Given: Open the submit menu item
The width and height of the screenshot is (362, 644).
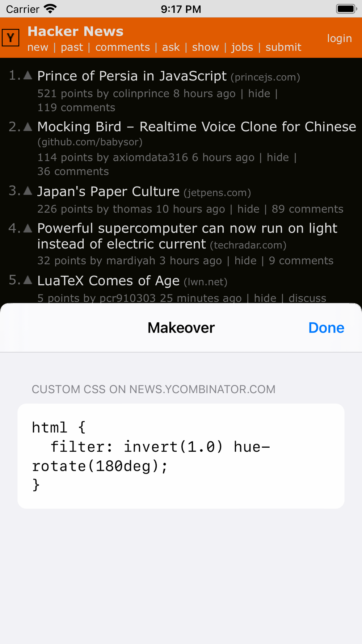Looking at the screenshot, I should pyautogui.click(x=283, y=47).
